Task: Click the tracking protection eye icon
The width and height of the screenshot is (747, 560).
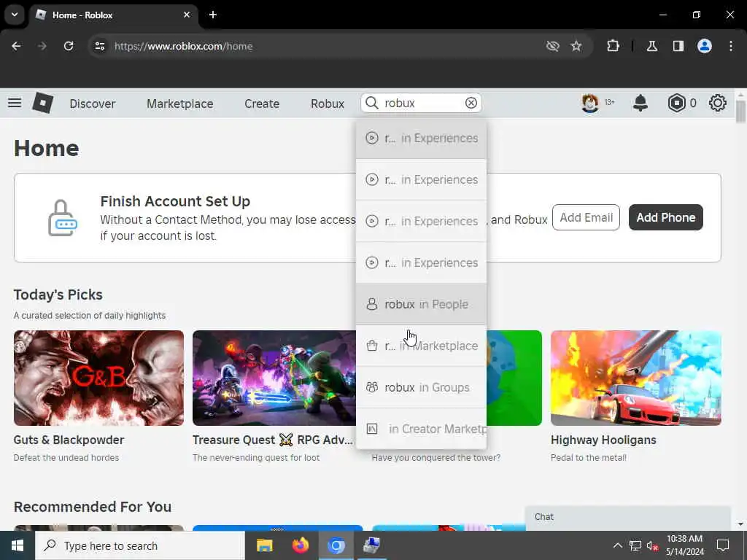Action: [553, 46]
